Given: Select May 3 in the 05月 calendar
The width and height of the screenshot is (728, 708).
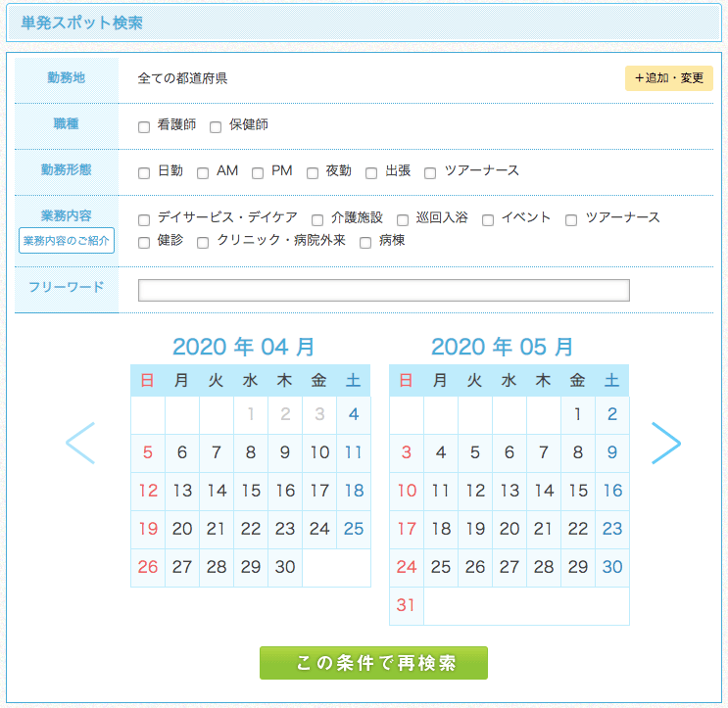Looking at the screenshot, I should tap(407, 452).
